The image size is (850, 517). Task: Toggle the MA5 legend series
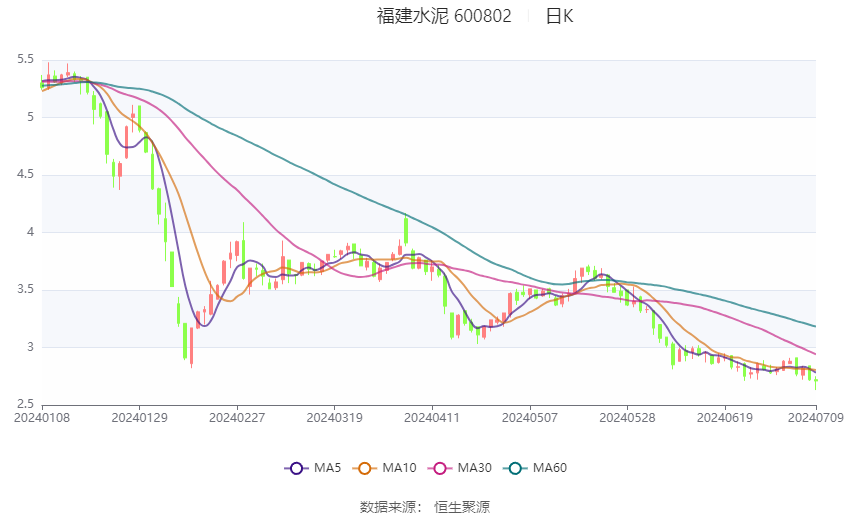(313, 468)
